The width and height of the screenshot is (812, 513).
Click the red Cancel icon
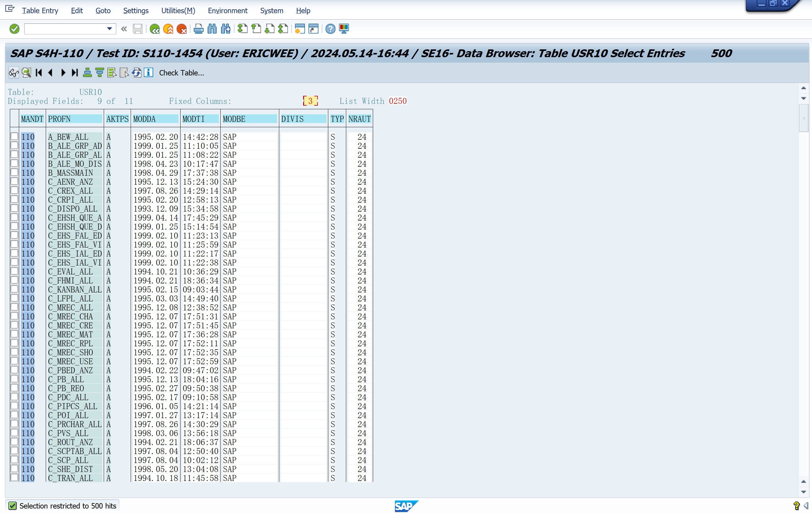pyautogui.click(x=181, y=29)
